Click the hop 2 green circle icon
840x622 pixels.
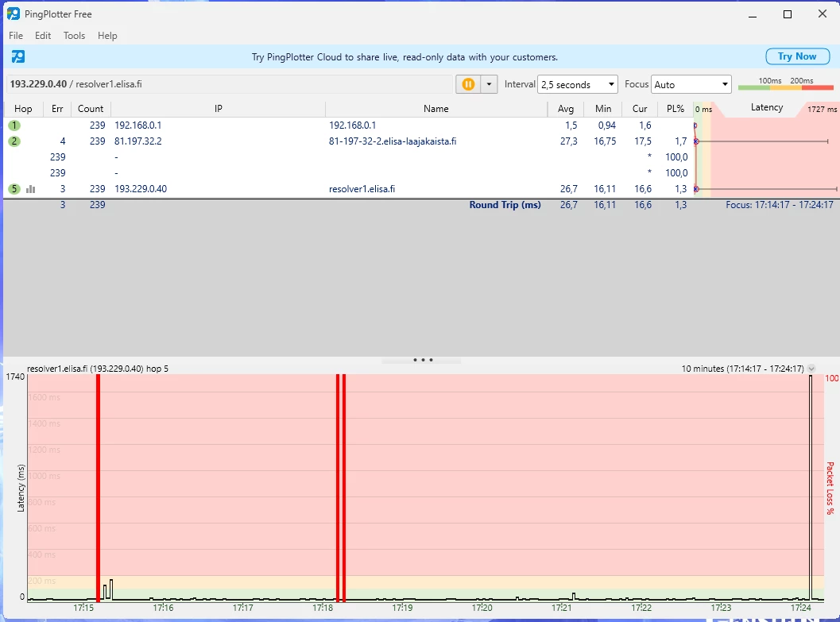point(14,141)
